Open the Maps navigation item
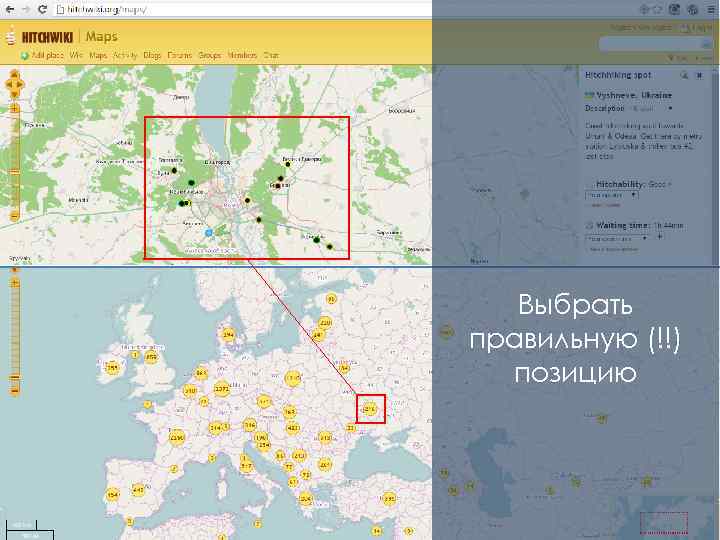The width and height of the screenshot is (720, 540). pos(97,55)
